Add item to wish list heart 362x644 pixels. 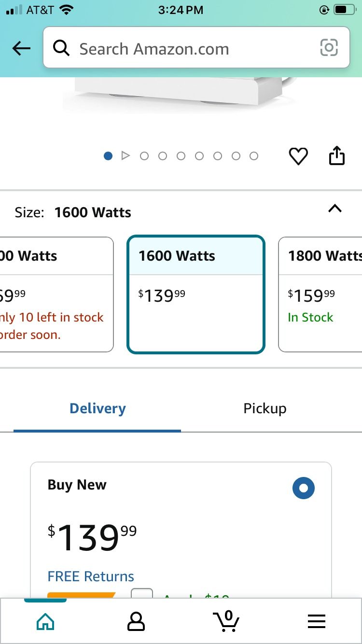click(x=298, y=156)
